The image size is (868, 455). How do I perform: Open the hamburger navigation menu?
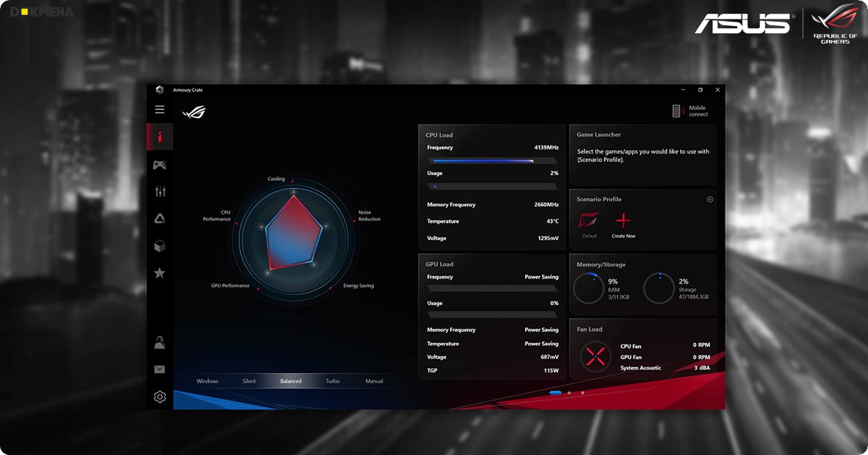160,109
